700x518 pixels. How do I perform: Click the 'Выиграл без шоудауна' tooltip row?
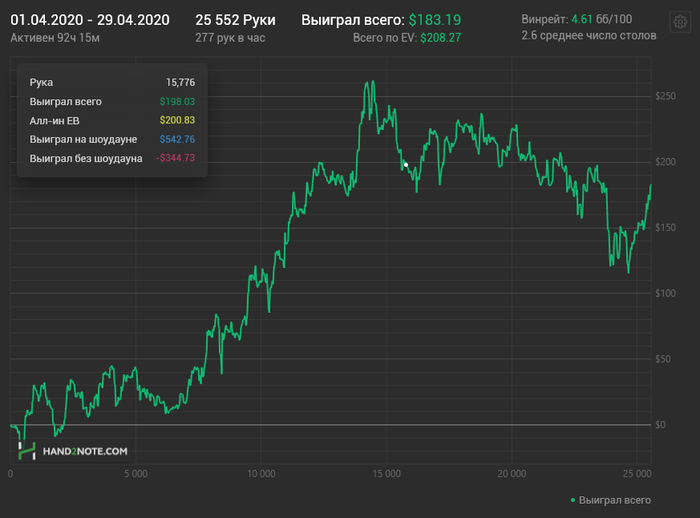pos(112,158)
